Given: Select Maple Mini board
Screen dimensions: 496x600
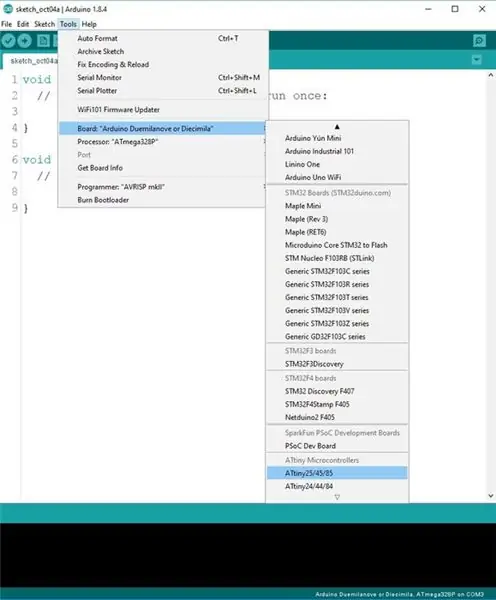Looking at the screenshot, I should [337, 206].
